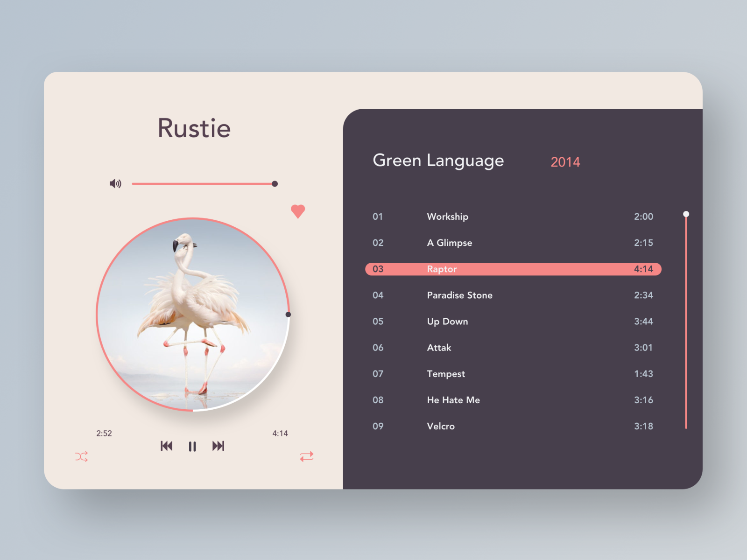Click the pause icon
The height and width of the screenshot is (560, 747).
coord(192,446)
